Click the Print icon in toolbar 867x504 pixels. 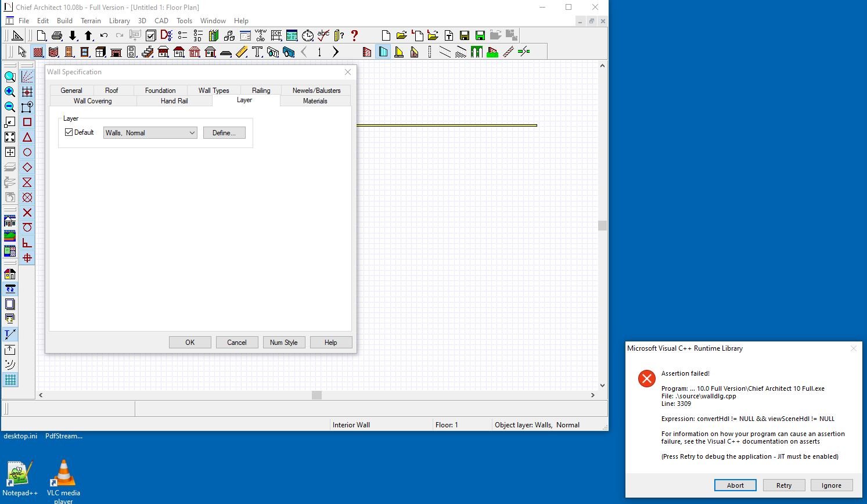[57, 36]
